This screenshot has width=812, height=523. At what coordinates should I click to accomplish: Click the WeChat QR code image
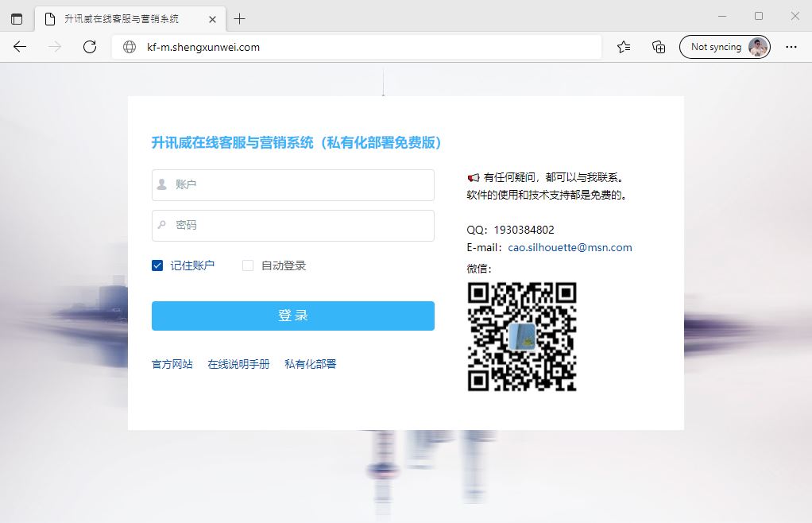point(521,337)
